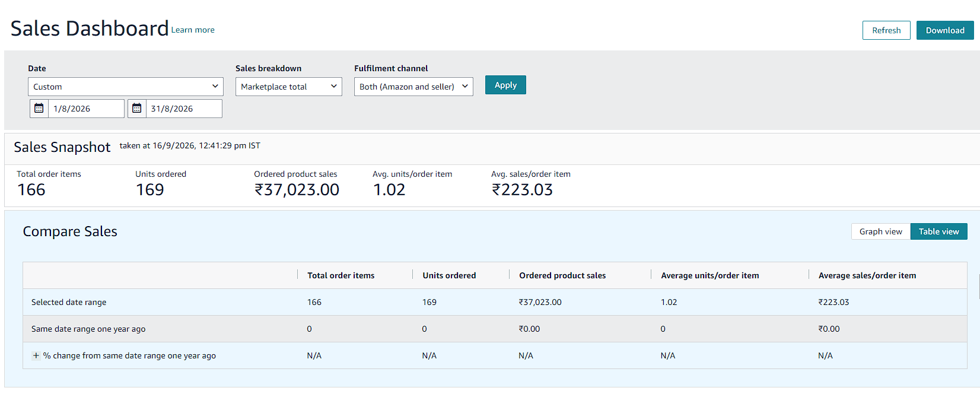Expand the % change row plus icon

click(36, 355)
